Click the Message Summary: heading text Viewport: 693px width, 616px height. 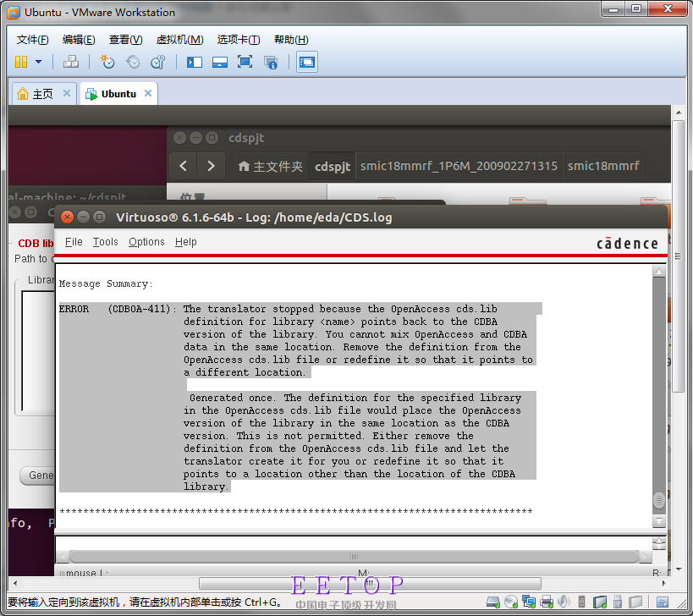106,283
